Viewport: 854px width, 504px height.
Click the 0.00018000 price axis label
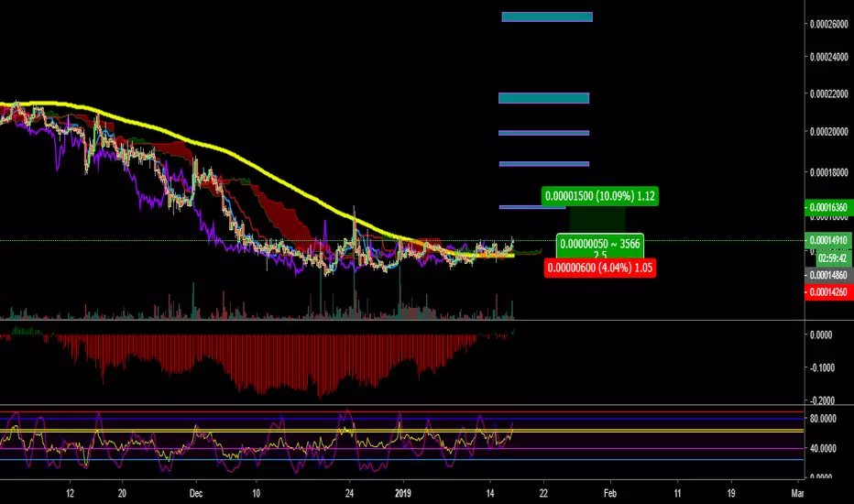[829, 172]
